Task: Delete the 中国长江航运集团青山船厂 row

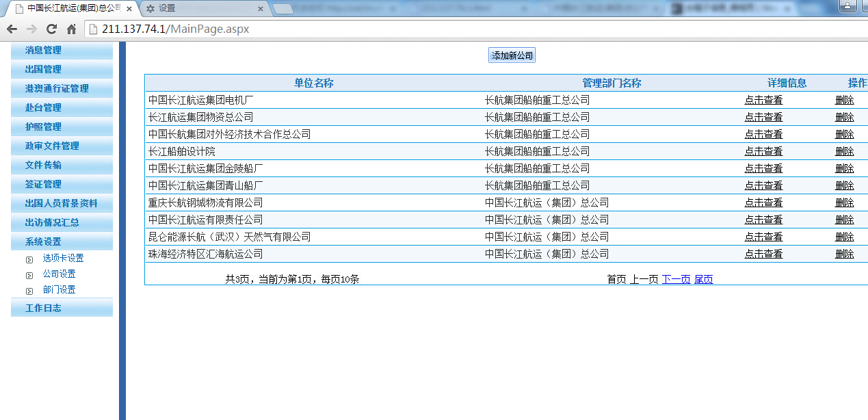Action: pos(845,185)
